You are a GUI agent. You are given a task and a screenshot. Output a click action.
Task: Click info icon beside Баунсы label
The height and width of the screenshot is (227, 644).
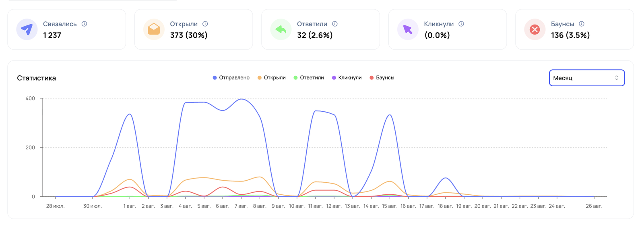[582, 24]
